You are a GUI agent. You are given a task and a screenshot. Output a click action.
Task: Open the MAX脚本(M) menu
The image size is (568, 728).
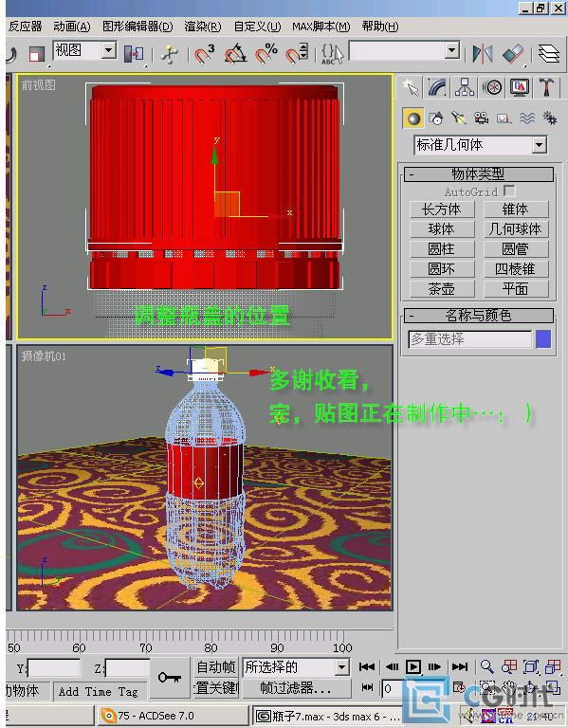(321, 27)
